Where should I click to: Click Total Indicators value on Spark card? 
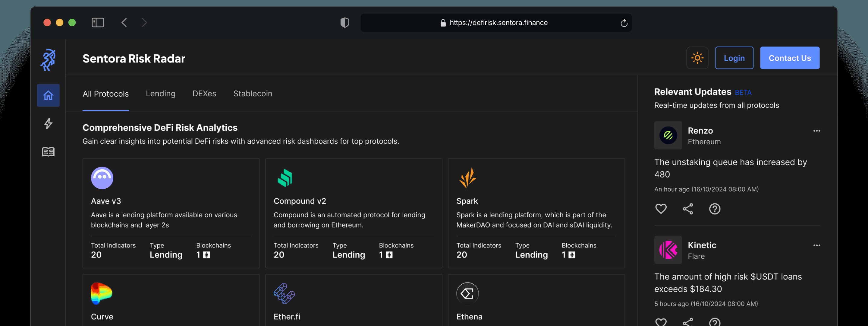point(462,255)
